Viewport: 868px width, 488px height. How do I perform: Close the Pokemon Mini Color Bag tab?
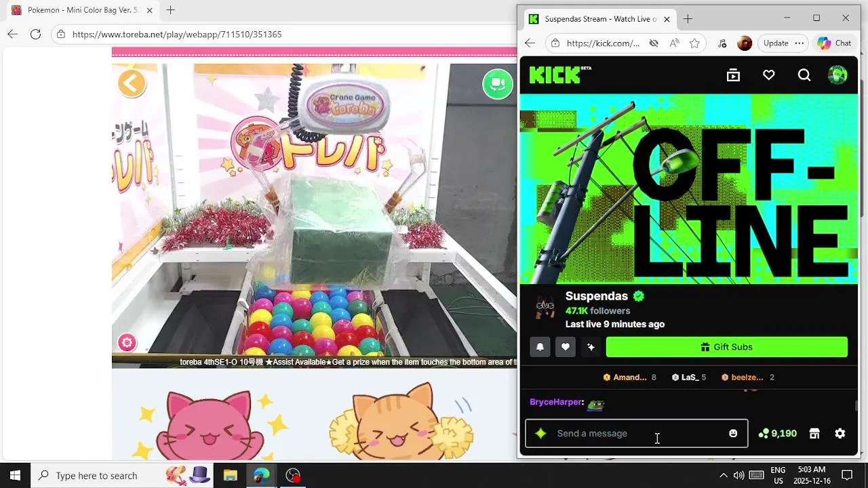coord(150,10)
